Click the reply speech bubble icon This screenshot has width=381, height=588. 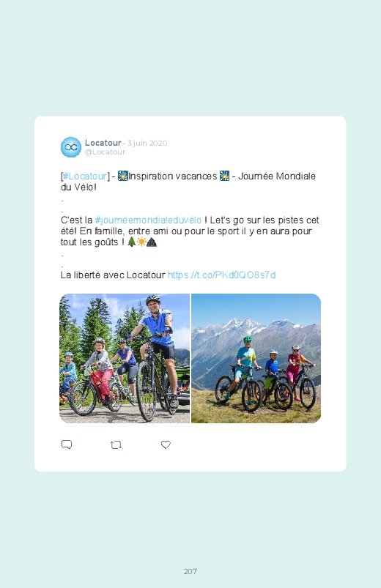[x=67, y=444]
